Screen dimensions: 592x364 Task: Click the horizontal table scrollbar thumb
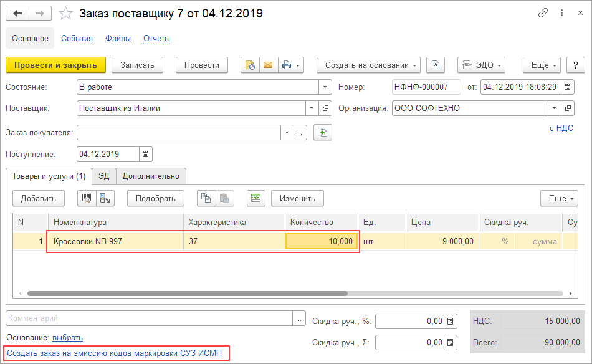coord(188,294)
